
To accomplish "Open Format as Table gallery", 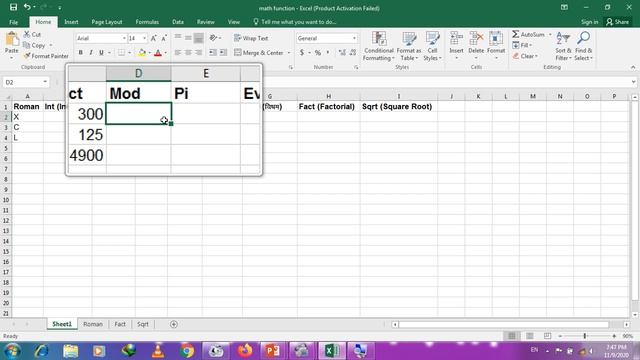I will pos(409,46).
